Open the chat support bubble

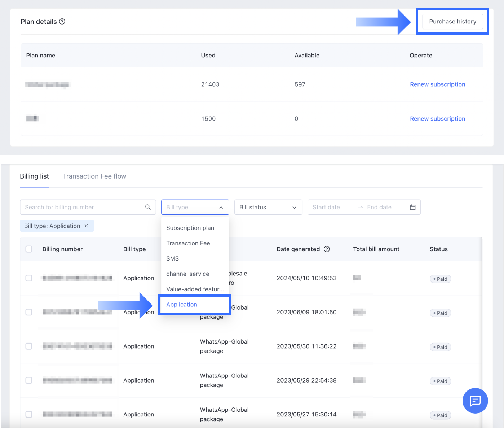pos(475,401)
